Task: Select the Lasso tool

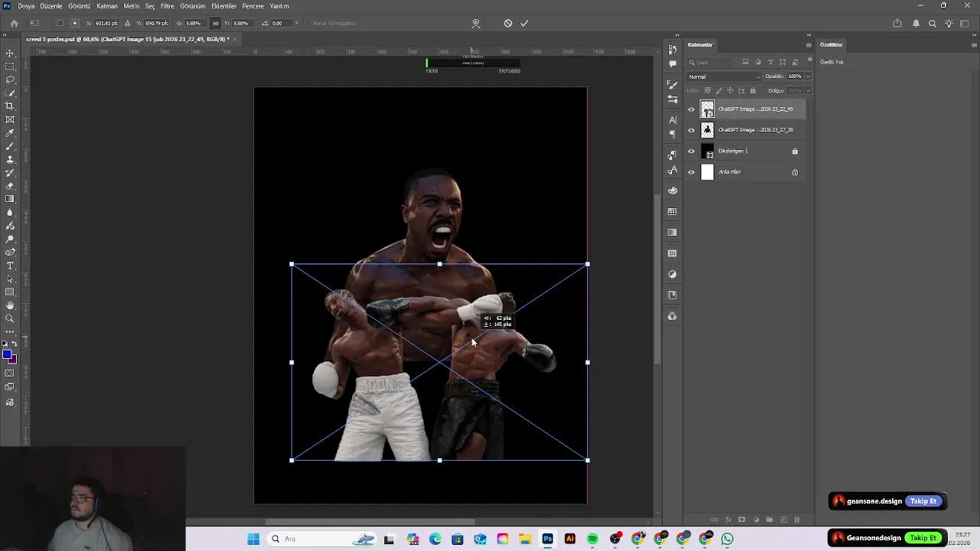Action: click(10, 80)
